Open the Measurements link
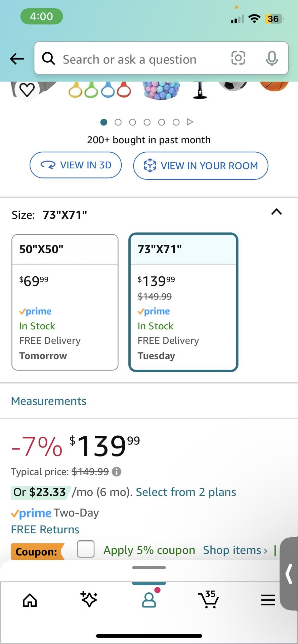Viewport: 298px width, 644px height. pos(49,401)
